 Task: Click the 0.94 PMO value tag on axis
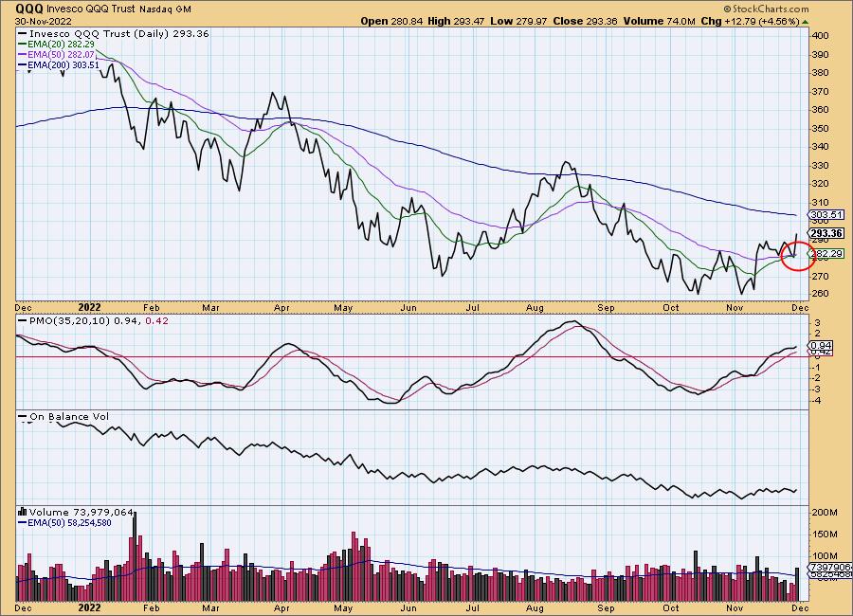tap(821, 346)
